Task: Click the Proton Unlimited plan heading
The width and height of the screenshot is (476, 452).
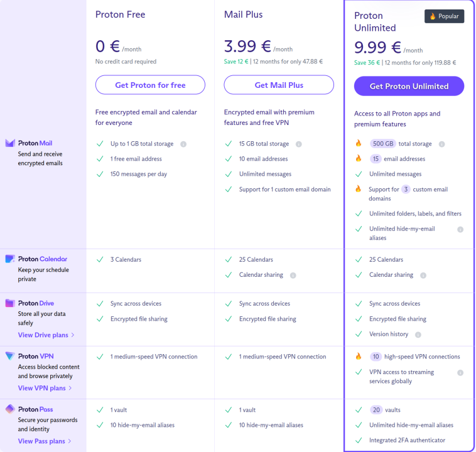Action: 375,22
